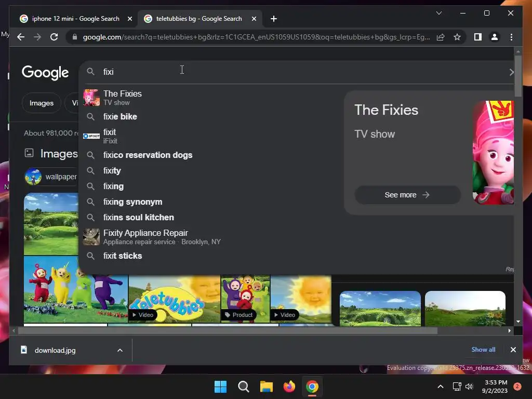Expand the download.jpg options chevron
532x399 pixels.
click(x=120, y=350)
